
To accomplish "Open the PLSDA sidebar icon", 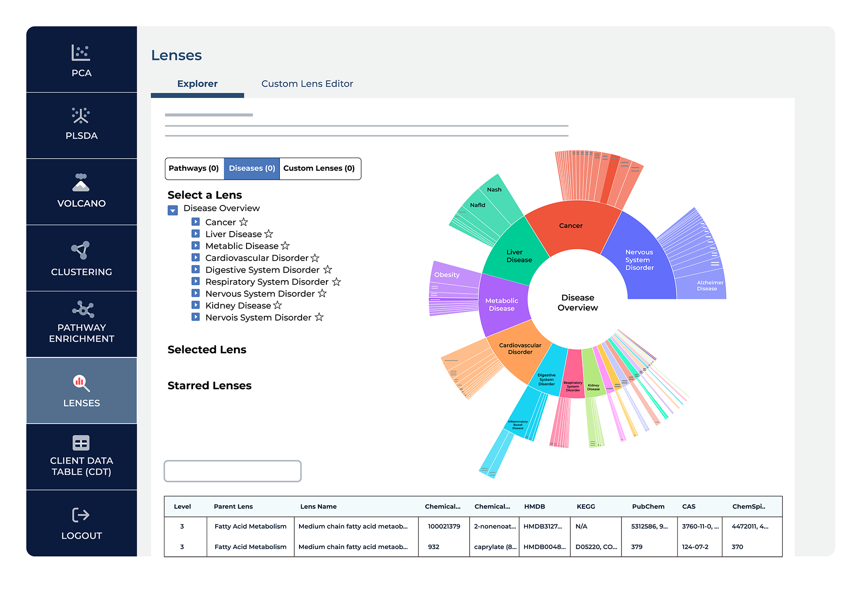I will point(81,116).
